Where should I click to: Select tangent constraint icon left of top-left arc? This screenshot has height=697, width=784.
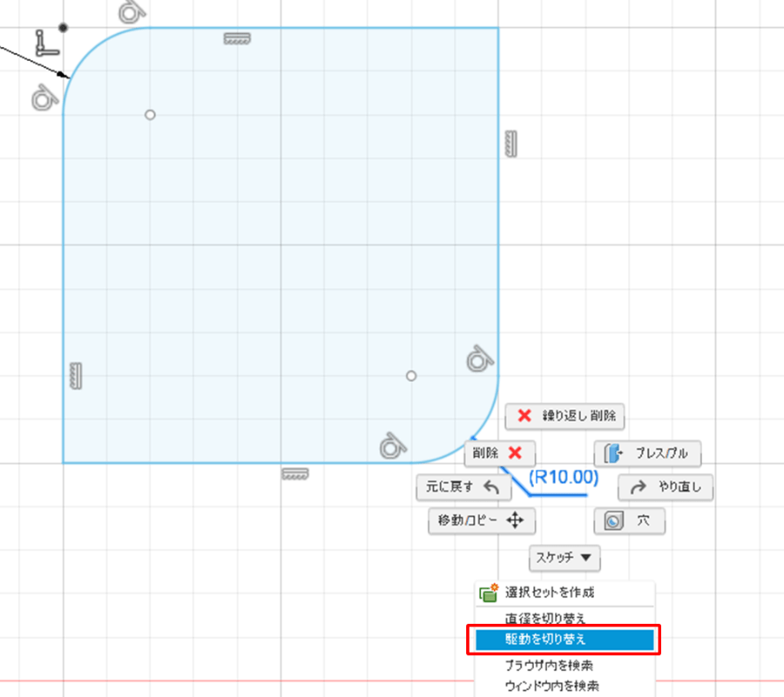(45, 98)
